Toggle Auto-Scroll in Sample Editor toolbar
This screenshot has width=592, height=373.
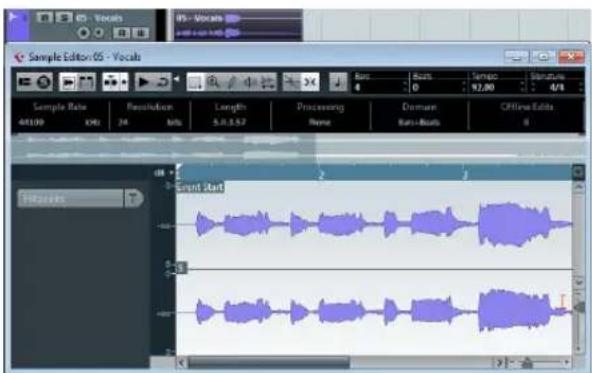112,82
